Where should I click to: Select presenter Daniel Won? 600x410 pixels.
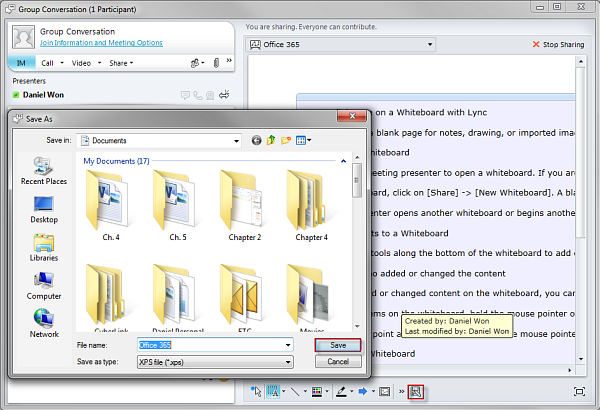click(x=43, y=95)
